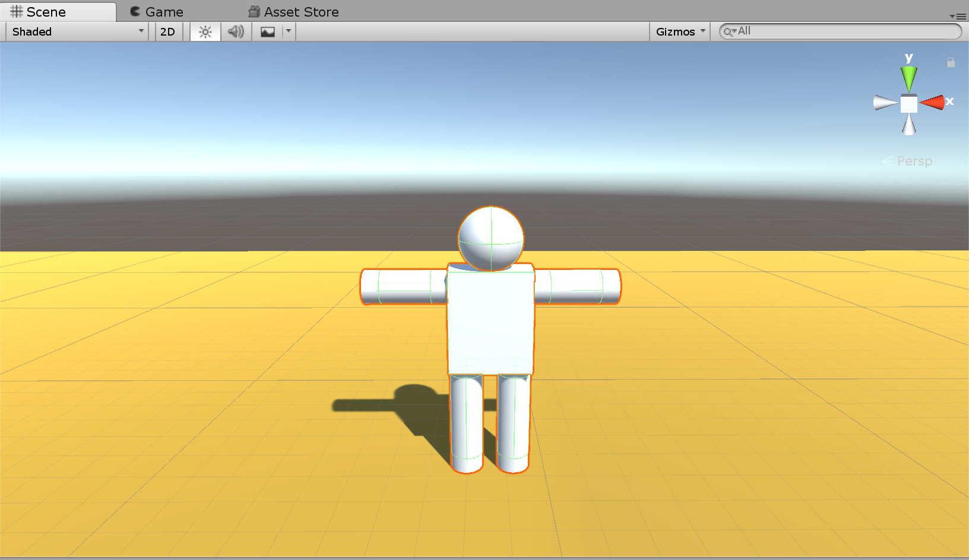Toggle 2D view mode
Screen dimensions: 969x560
coord(168,32)
